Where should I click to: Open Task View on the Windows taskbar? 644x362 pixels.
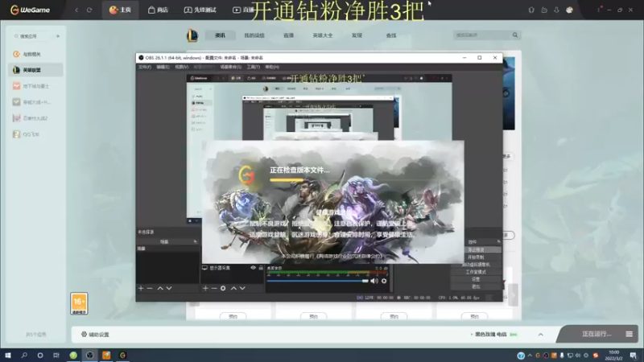[x=56, y=356]
